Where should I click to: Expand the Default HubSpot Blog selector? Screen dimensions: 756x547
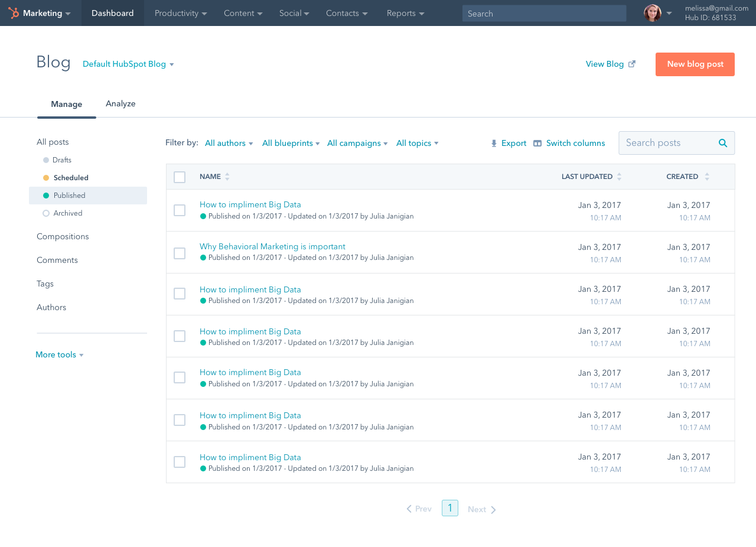point(128,64)
